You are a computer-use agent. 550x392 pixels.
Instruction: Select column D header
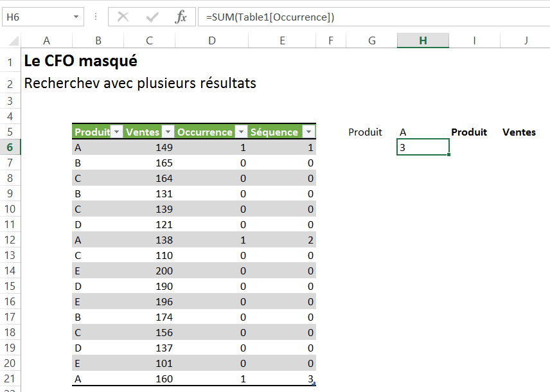(x=212, y=40)
